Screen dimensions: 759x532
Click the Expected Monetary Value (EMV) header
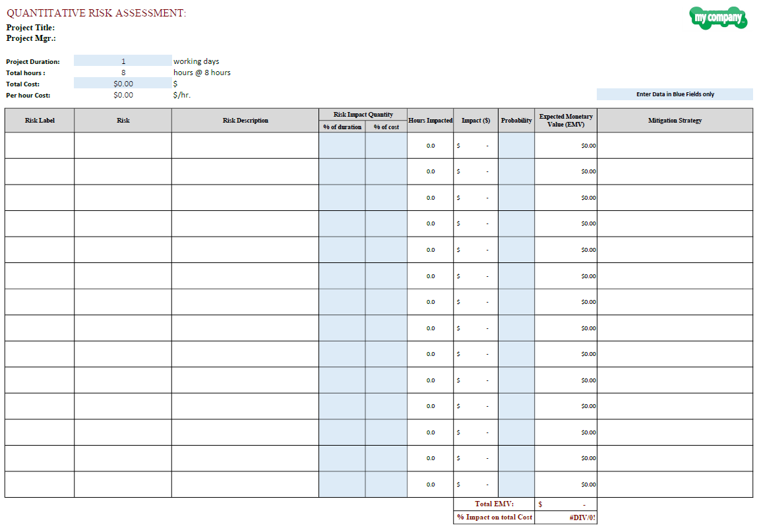tap(566, 120)
